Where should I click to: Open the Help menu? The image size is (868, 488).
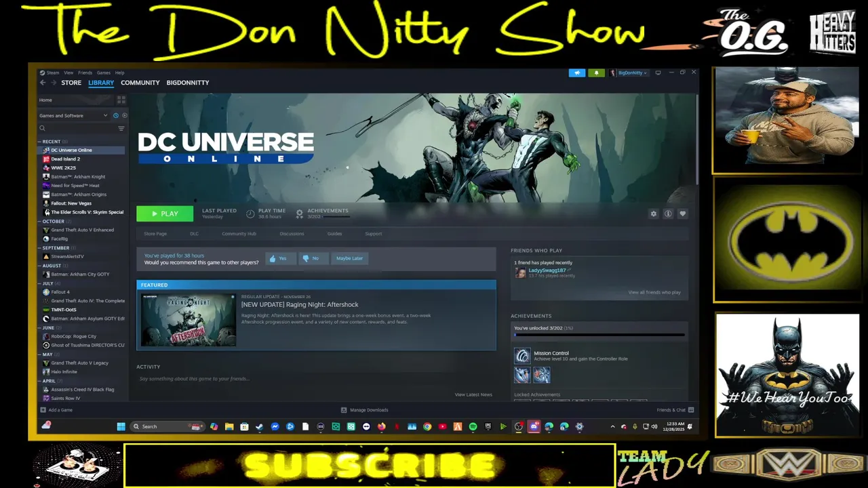pos(119,73)
